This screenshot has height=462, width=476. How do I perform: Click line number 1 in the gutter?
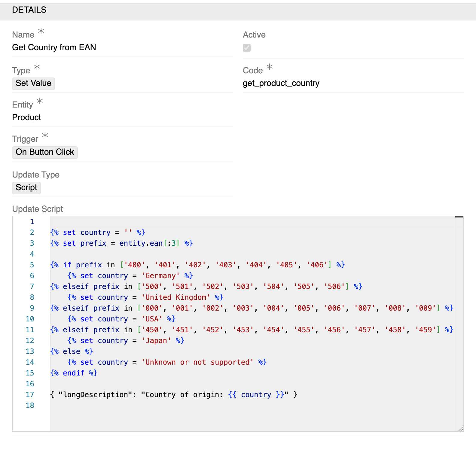point(32,222)
